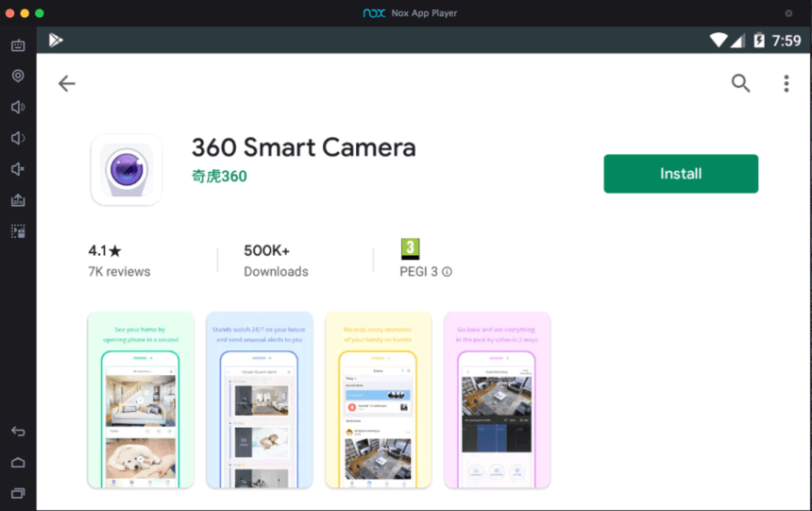Open the three-dot overflow menu
Screen dimensions: 812x511
click(x=787, y=83)
